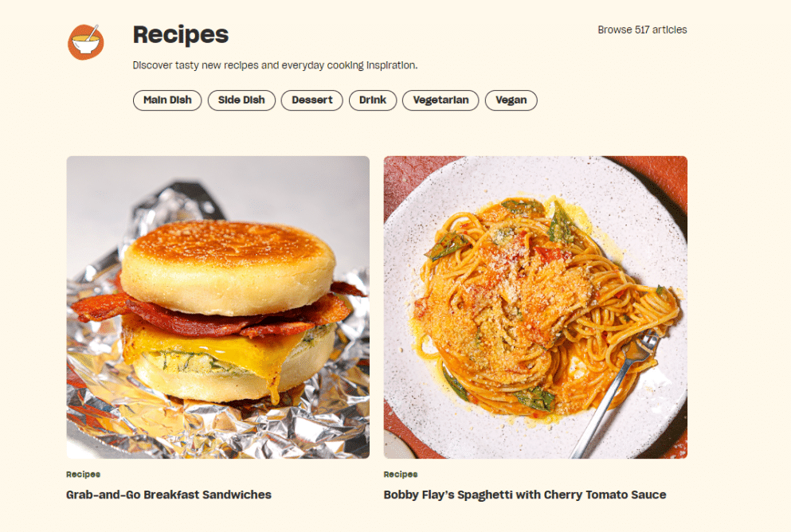Open the breakfast sandwich photo thumbnail
The width and height of the screenshot is (791, 532).
coord(218,307)
